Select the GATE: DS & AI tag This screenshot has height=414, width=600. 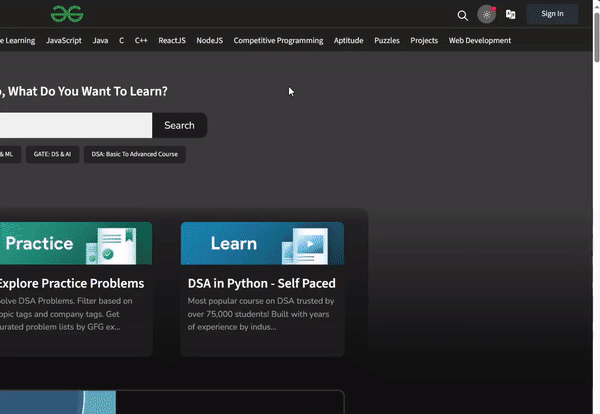tap(52, 154)
